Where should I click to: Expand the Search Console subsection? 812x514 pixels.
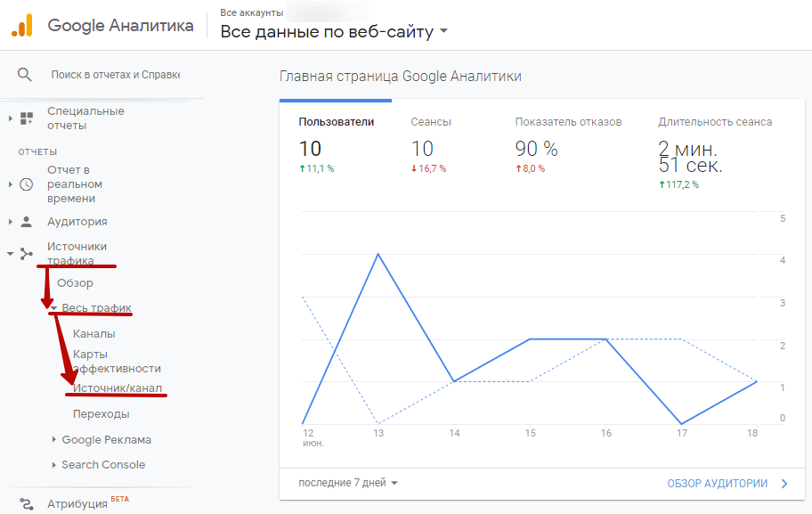tap(53, 465)
